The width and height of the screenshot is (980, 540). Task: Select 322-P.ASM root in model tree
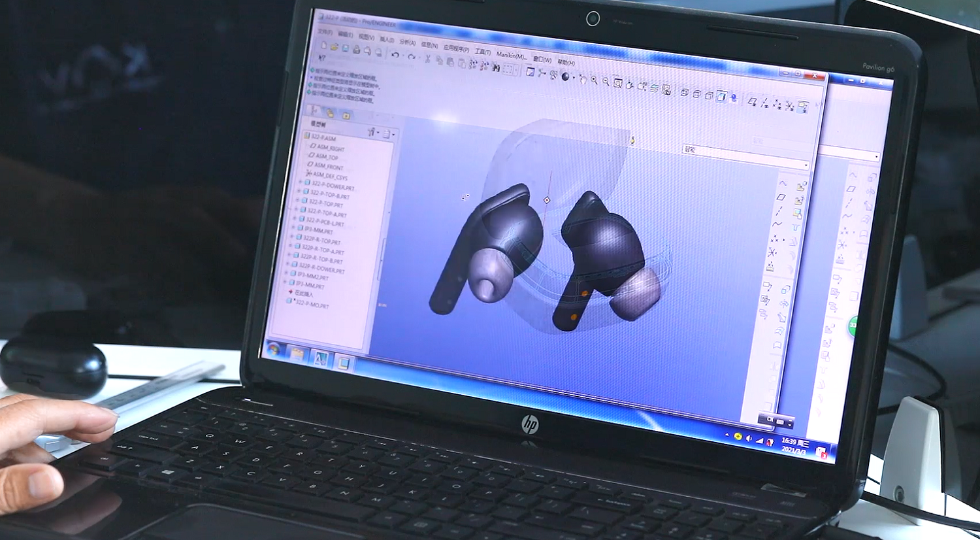coord(320,137)
